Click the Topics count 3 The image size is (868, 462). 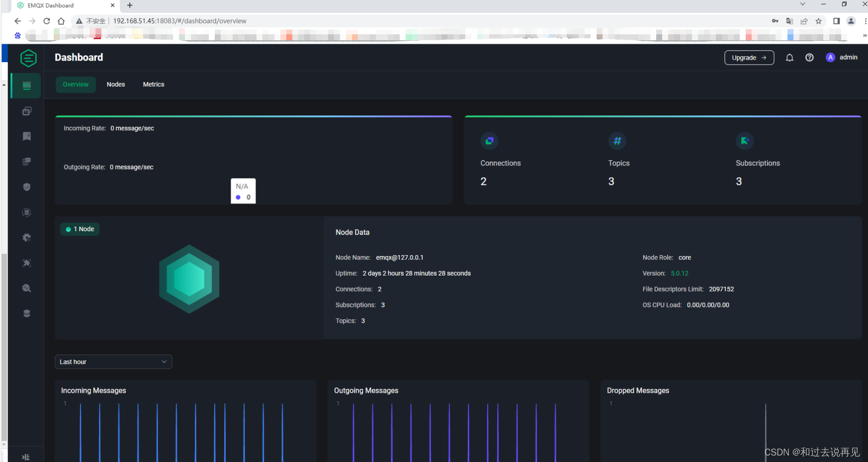tap(611, 182)
